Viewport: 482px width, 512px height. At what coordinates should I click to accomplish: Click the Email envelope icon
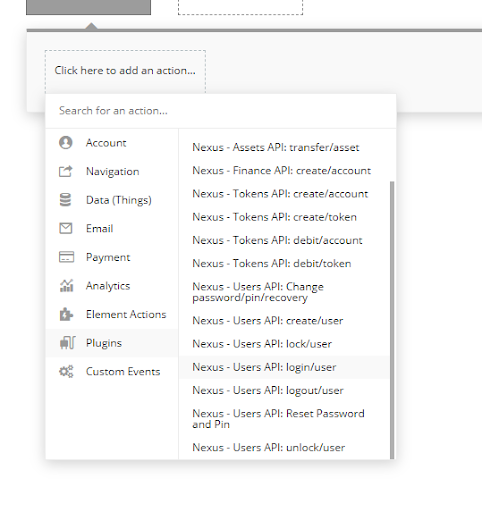(66, 228)
